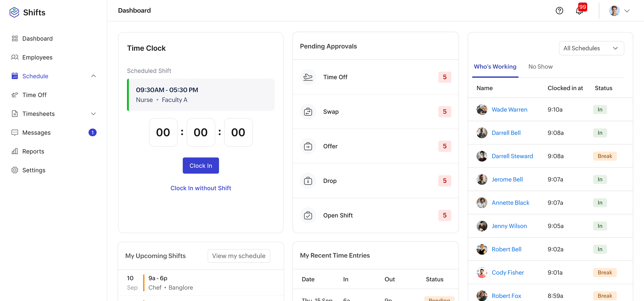Open Reports in the sidebar
Screen dimensions: 644x301
(x=33, y=151)
